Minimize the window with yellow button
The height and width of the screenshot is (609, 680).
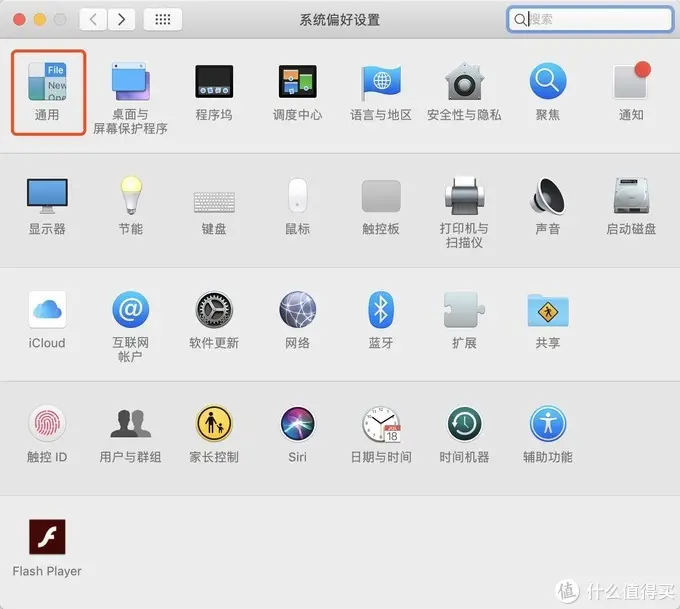click(x=40, y=20)
